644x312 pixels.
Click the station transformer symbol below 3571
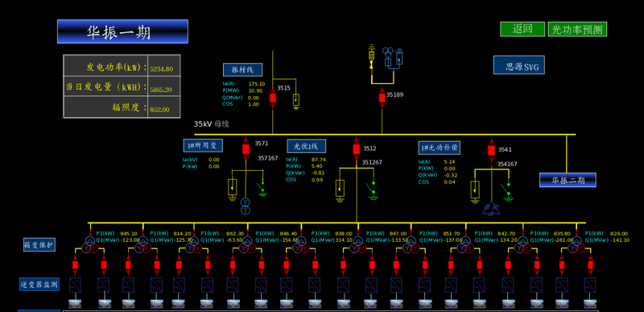click(246, 206)
